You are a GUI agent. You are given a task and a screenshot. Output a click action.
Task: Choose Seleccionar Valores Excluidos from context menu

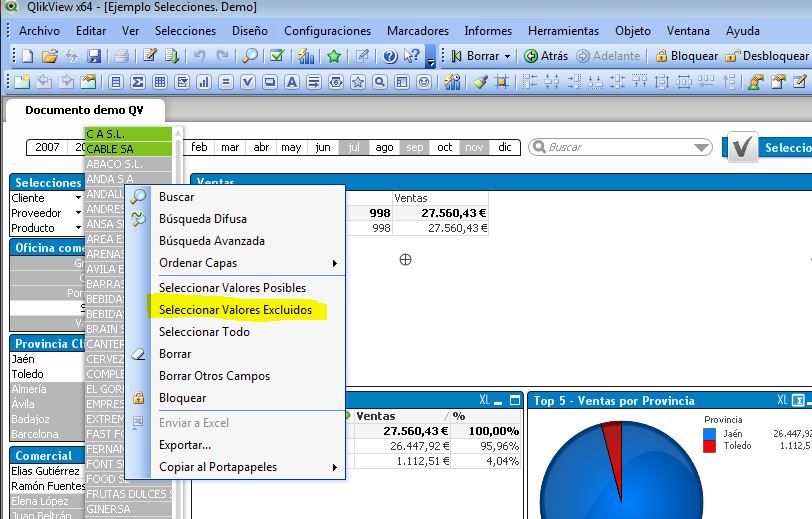(x=235, y=310)
